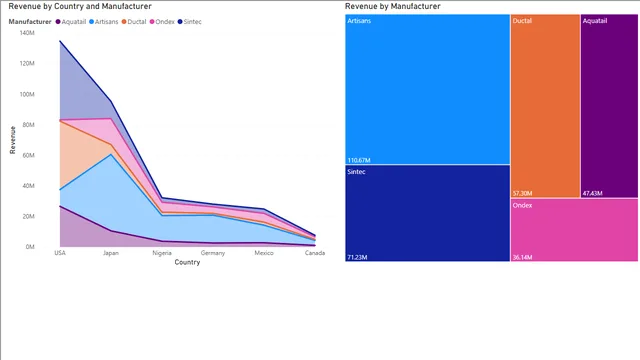
Task: Click the Ondex legend color dot
Action: tap(152, 22)
